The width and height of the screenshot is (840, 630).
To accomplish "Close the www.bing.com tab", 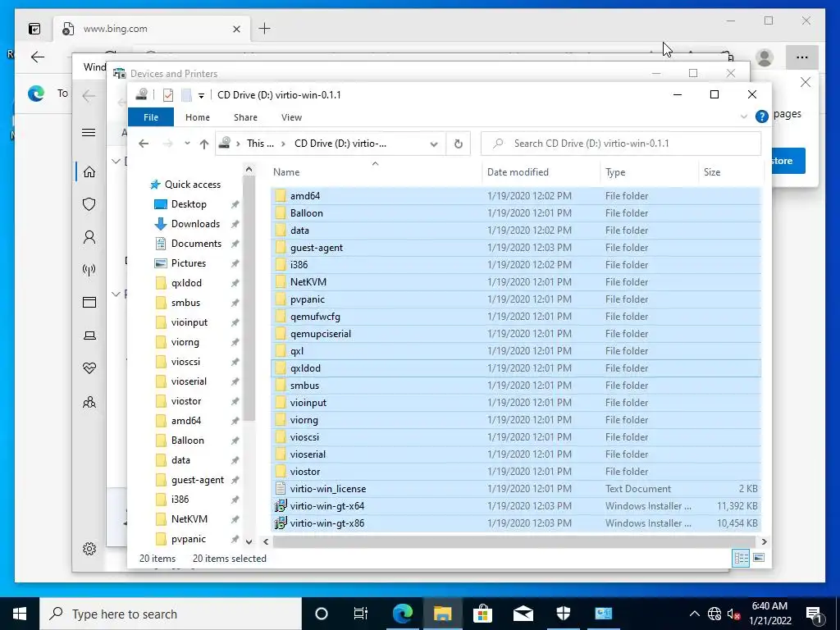I will [x=236, y=29].
